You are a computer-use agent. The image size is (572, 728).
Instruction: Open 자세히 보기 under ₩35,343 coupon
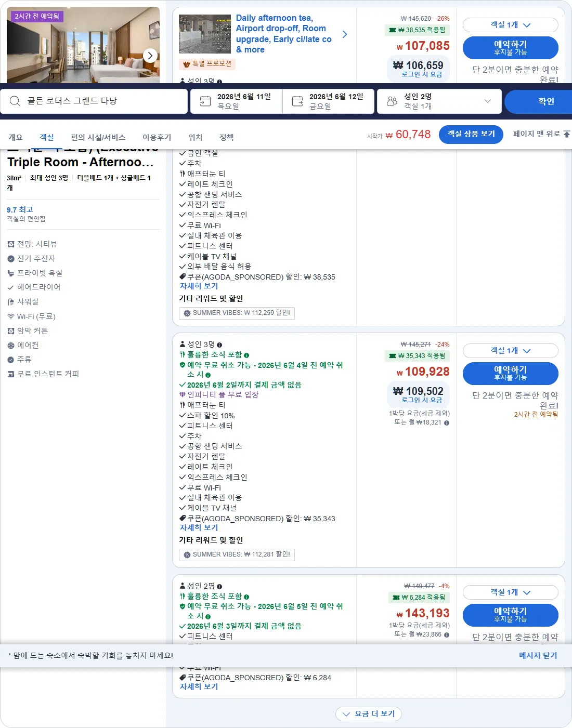click(199, 528)
